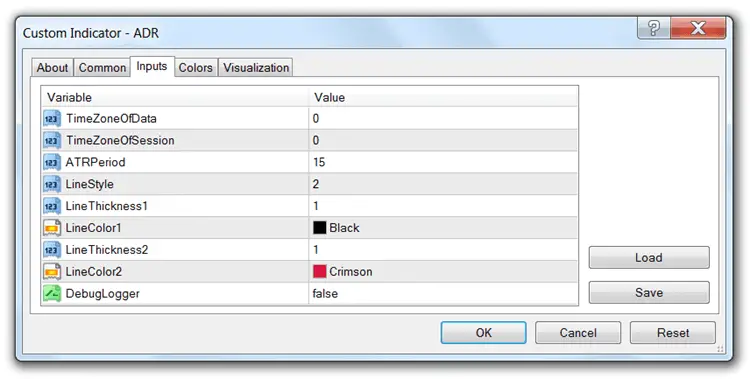Select the ATRPeriod variable name

coord(96,162)
